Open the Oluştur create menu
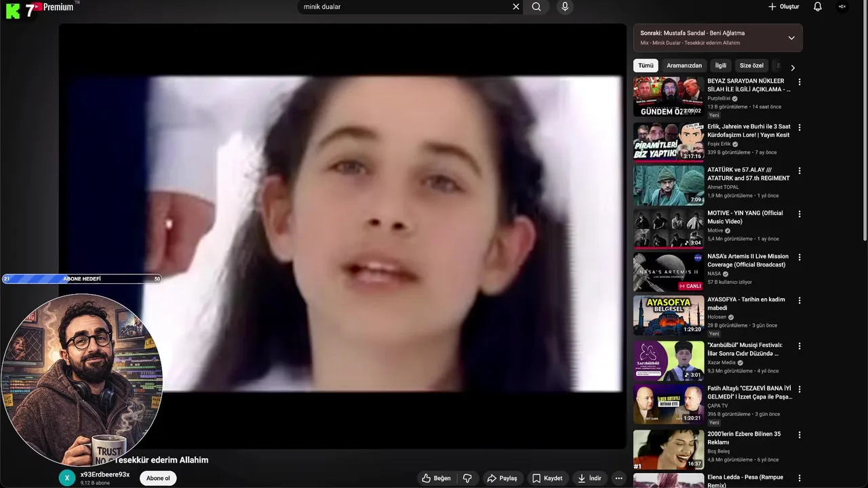This screenshot has height=488, width=868. pos(783,7)
